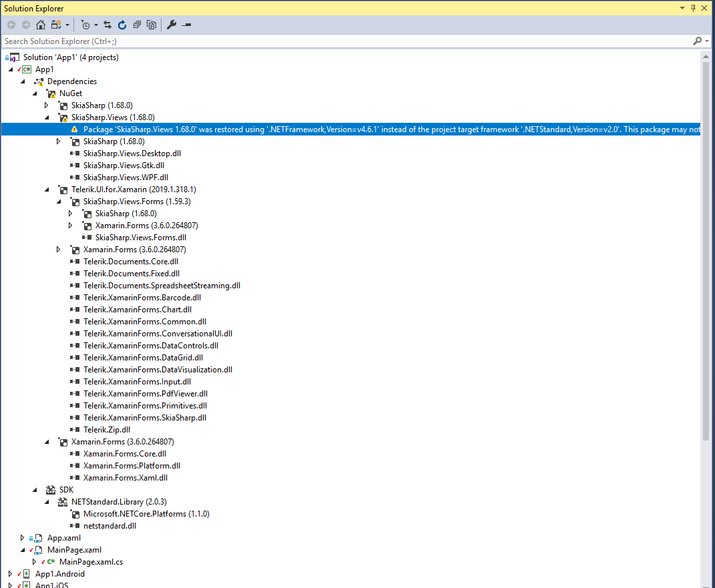Collapse the SkiaSharp.Views (1.68.0) node

coord(47,117)
